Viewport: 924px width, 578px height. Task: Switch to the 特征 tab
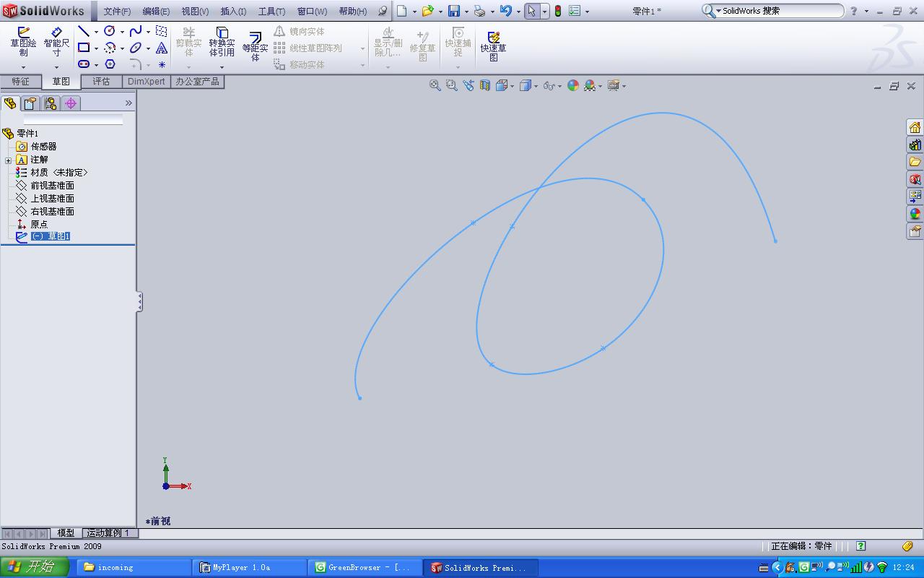tap(20, 82)
